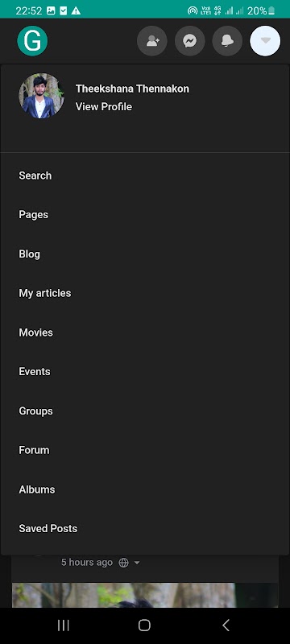Select Search from the menu
The height and width of the screenshot is (644, 290).
(x=35, y=175)
